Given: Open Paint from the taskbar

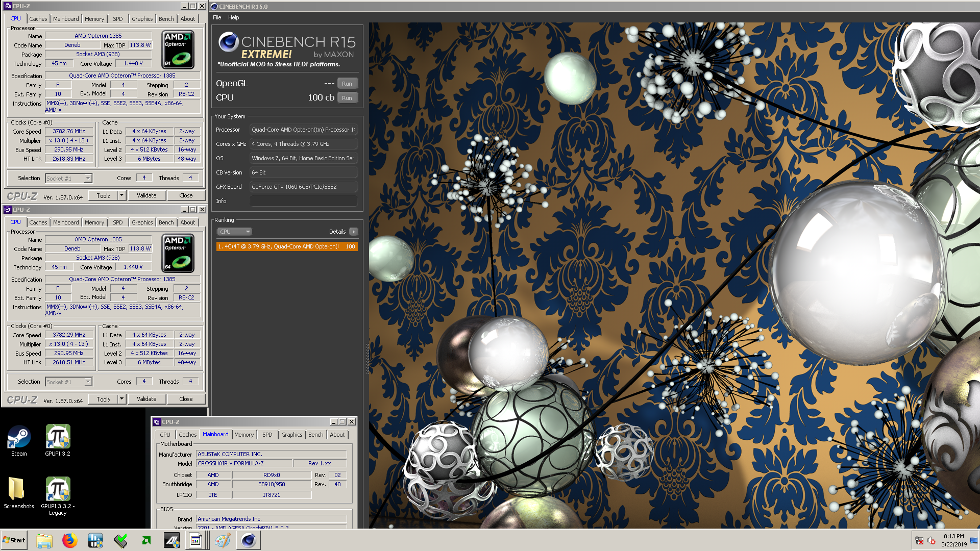Looking at the screenshot, I should point(223,540).
